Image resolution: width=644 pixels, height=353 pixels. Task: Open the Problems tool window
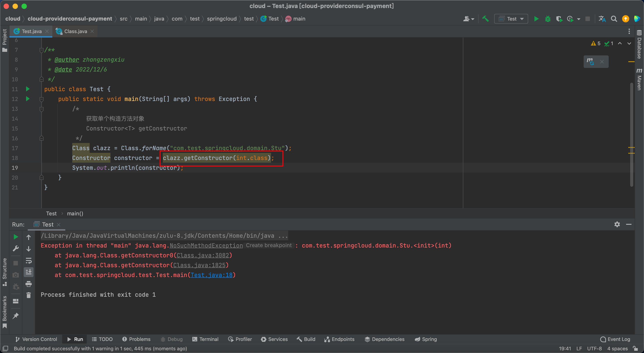point(136,339)
